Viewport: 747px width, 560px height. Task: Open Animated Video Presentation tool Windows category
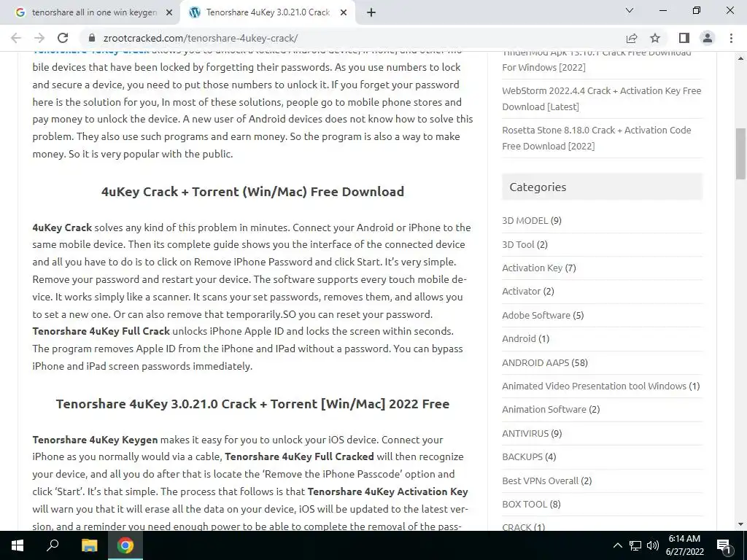(594, 386)
